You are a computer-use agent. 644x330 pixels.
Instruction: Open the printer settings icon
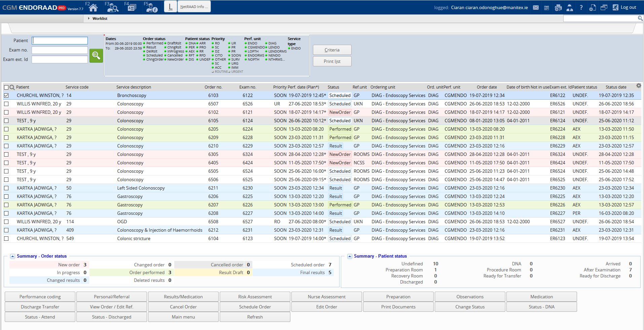558,7
